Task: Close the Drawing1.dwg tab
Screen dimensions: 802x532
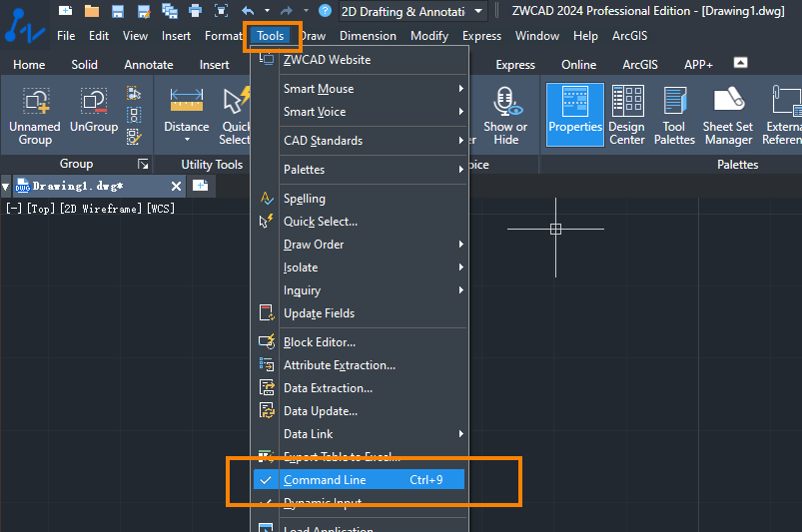Action: tap(176, 186)
